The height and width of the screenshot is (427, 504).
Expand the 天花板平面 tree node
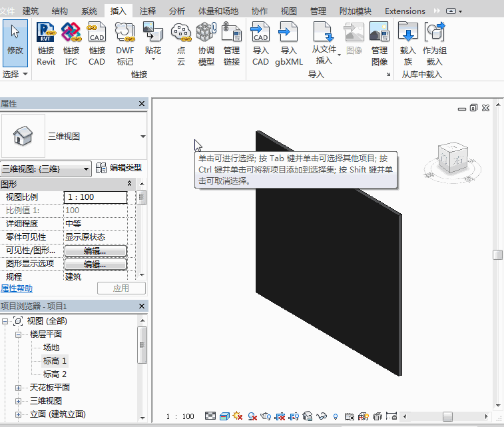[19, 388]
